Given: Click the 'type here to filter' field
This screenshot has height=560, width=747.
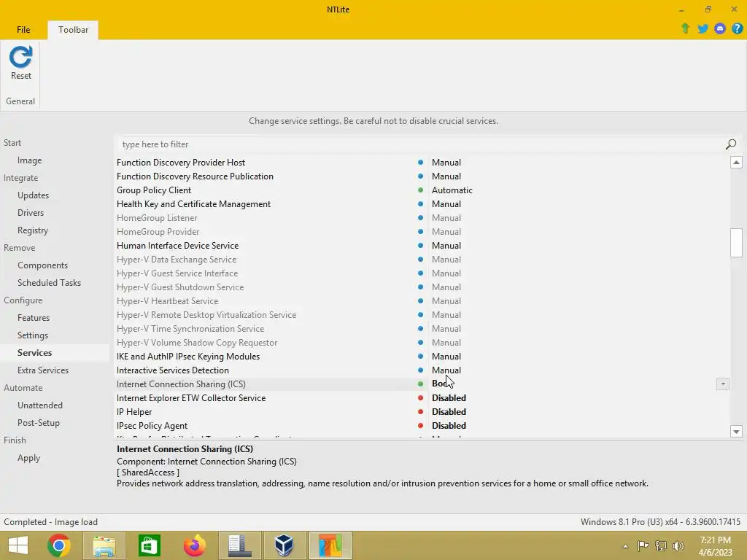Looking at the screenshot, I should coord(419,144).
